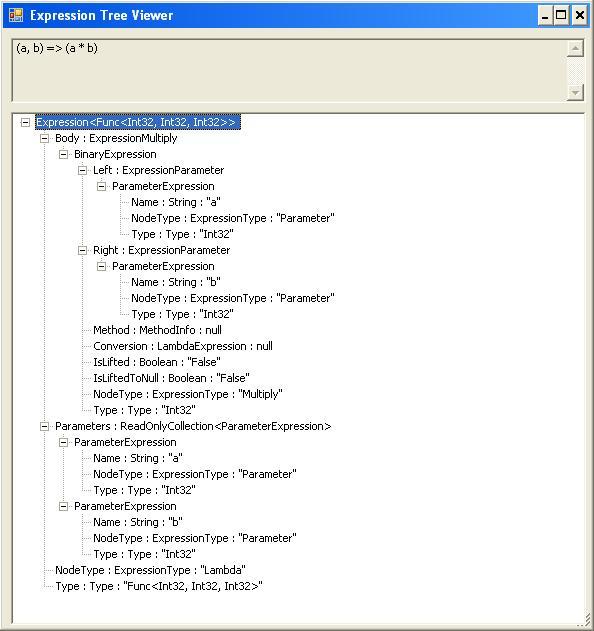Viewport: 594px width, 631px height.
Task: Select IsLiftedToNull : Boolean item
Action: [x=171, y=378]
